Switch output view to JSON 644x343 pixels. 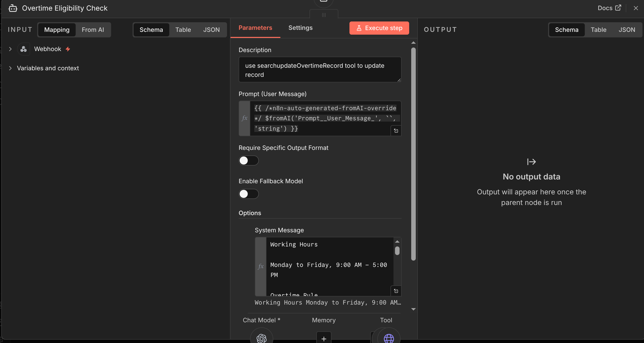tap(627, 30)
